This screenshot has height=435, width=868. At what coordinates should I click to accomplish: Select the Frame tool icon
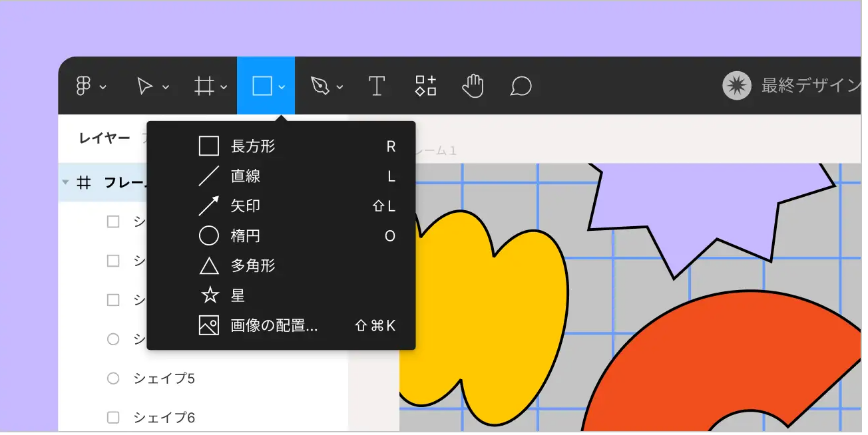click(203, 86)
